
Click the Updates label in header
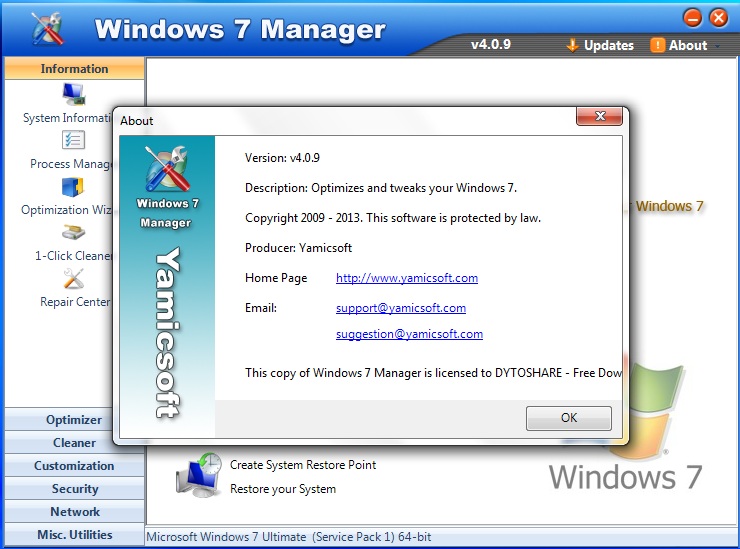(x=609, y=45)
